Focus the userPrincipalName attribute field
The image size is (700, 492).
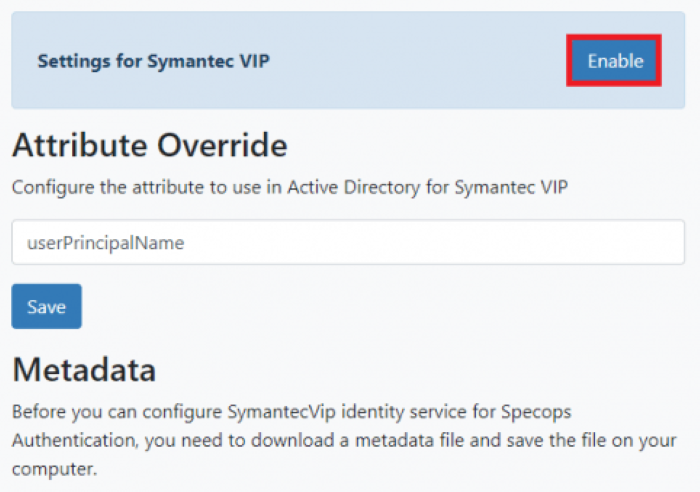pyautogui.click(x=348, y=242)
